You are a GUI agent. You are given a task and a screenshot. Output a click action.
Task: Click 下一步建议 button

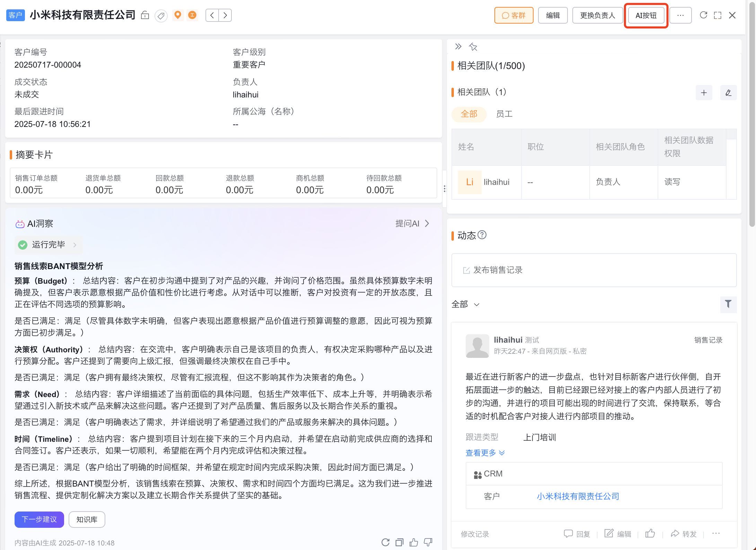39,519
